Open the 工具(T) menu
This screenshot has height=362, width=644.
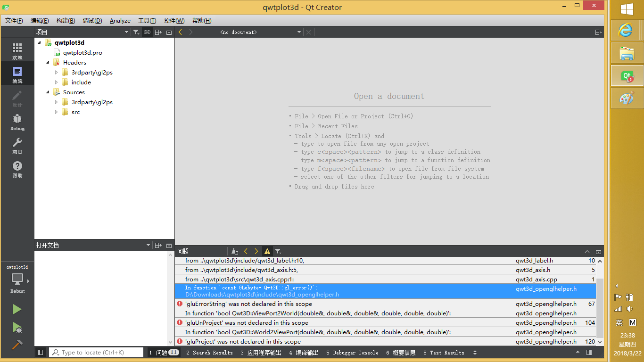click(147, 21)
